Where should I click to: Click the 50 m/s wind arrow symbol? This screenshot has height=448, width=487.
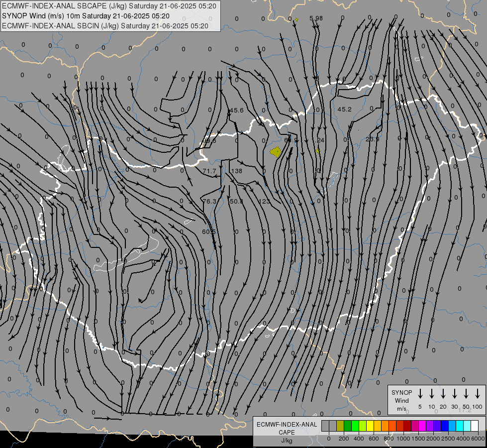(466, 394)
